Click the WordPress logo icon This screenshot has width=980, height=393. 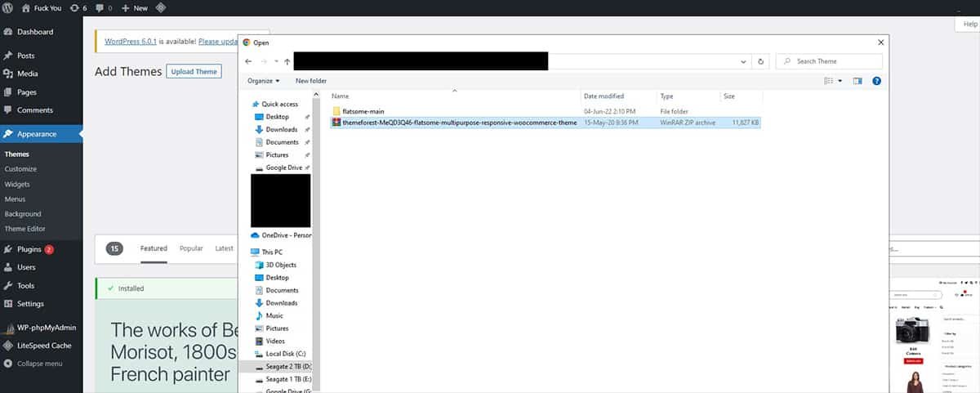coord(10,7)
